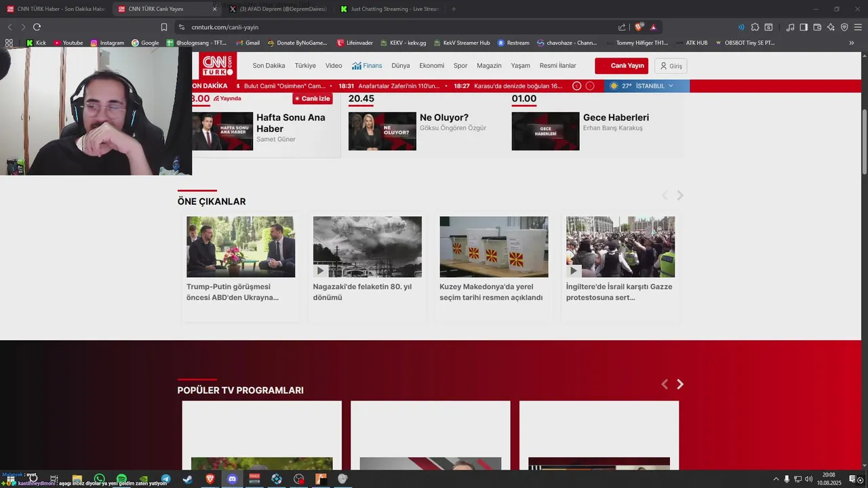Open Brave Shields lion icon
Viewport: 868px width, 488px height.
pos(639,27)
